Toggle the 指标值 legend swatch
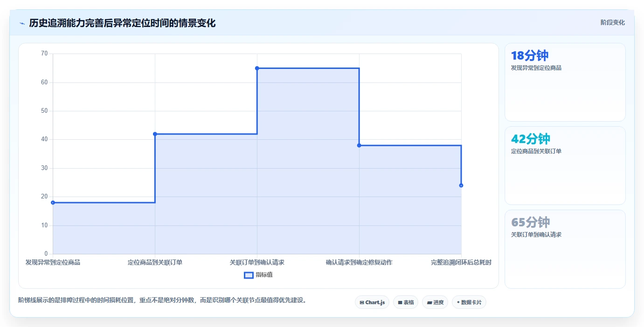Screen dimensions: 644x327 249,275
